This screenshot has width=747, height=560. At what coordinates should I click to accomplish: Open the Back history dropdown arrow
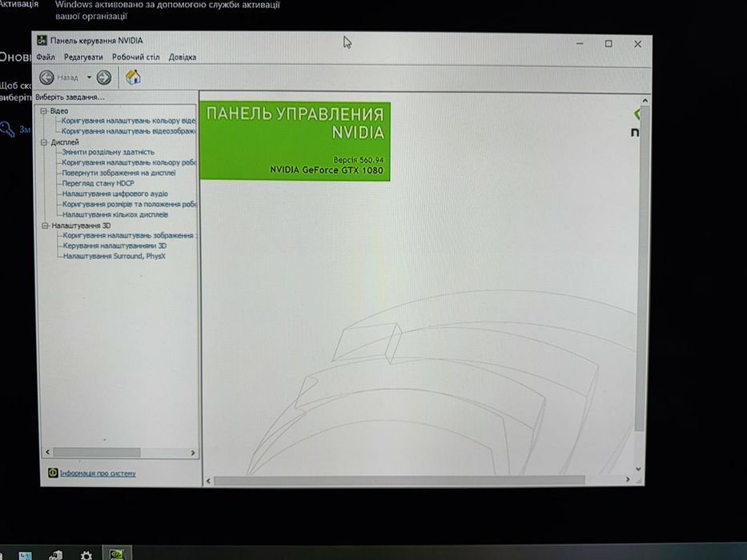click(x=89, y=77)
